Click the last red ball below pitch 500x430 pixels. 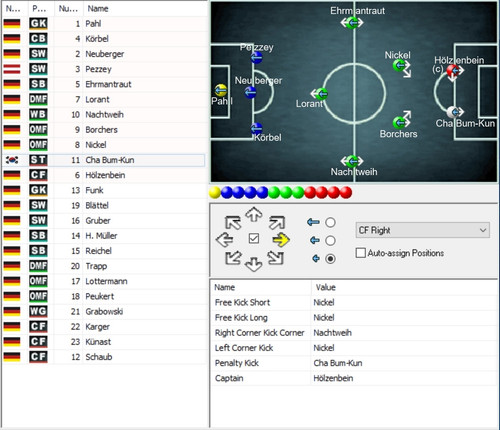[x=346, y=192]
